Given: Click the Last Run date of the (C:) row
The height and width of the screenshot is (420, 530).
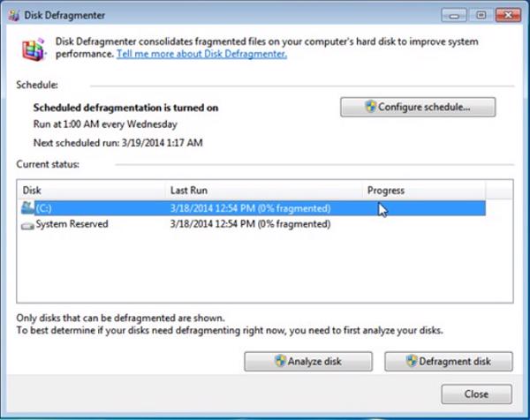Looking at the screenshot, I should tap(249, 209).
